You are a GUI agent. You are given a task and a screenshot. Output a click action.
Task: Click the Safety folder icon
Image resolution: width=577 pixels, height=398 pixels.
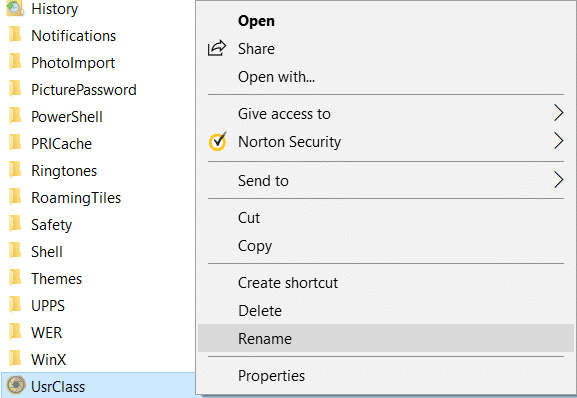(15, 224)
